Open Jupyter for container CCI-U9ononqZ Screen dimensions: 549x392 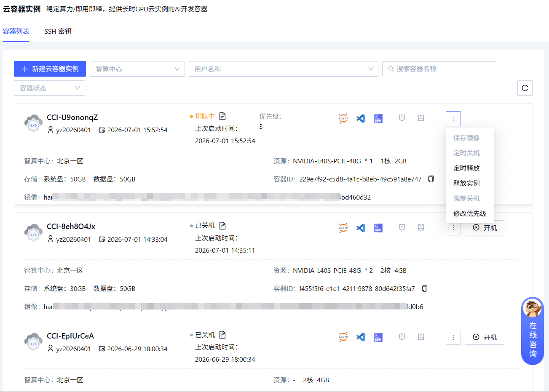(x=343, y=118)
